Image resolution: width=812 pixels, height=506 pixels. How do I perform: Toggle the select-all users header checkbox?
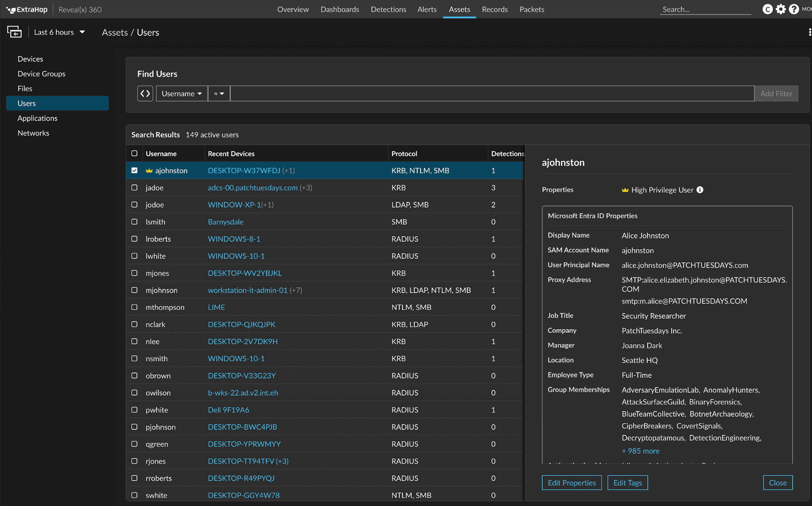click(x=135, y=153)
